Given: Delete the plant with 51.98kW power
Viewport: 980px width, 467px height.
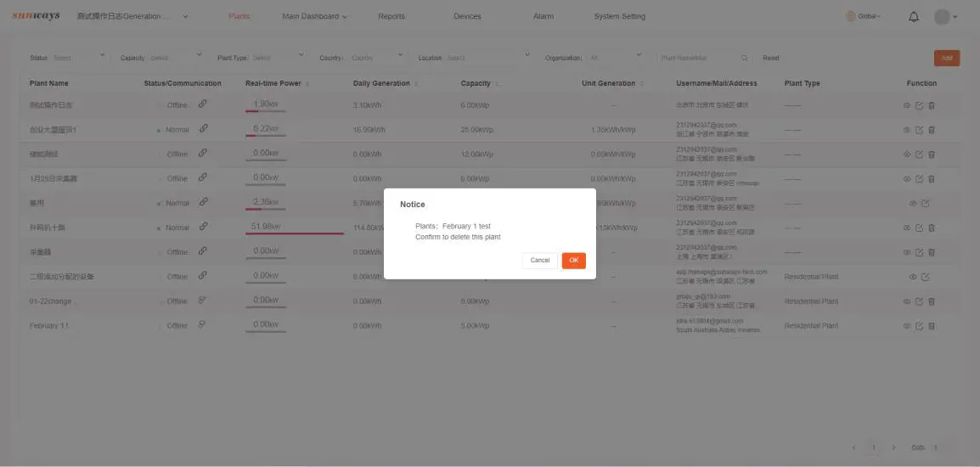Looking at the screenshot, I should (x=932, y=228).
